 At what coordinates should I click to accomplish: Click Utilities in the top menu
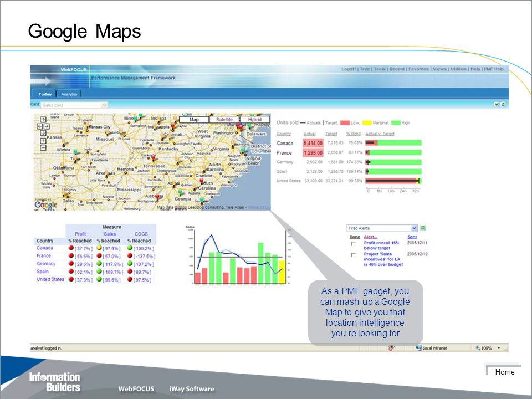pos(458,69)
